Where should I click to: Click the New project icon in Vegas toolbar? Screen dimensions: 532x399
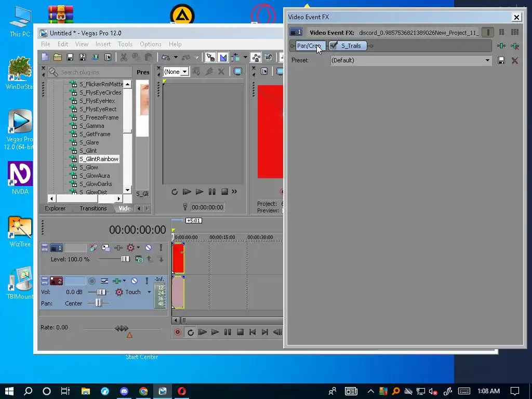tap(45, 57)
